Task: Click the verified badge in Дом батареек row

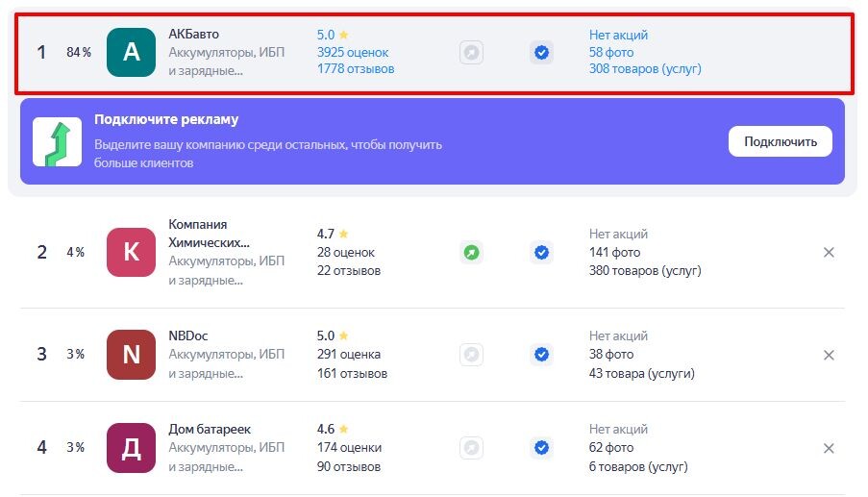Action: (x=541, y=448)
